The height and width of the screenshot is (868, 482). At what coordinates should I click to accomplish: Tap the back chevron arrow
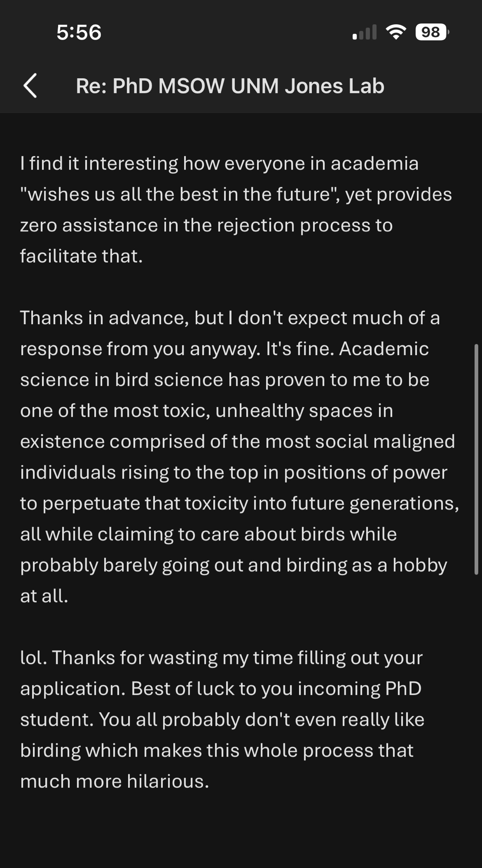pos(30,85)
